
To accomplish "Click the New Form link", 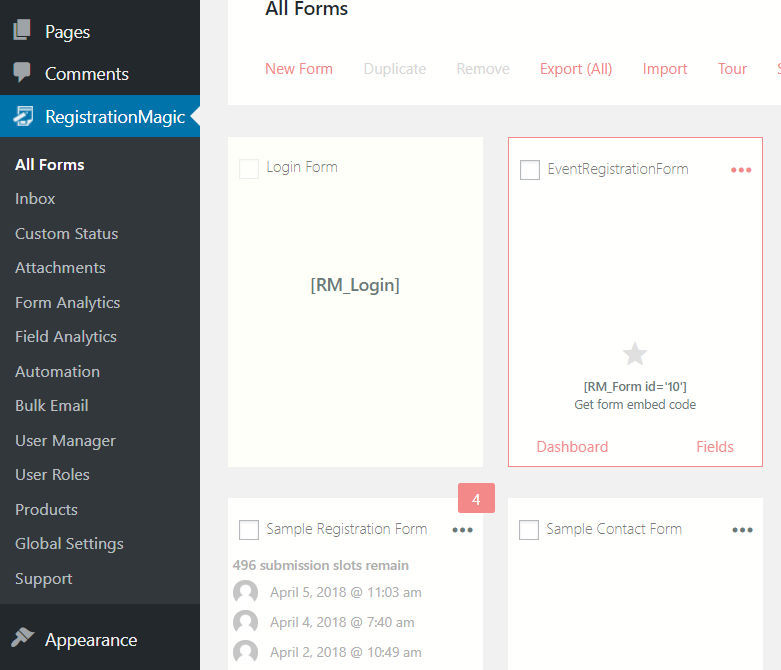I will 299,69.
